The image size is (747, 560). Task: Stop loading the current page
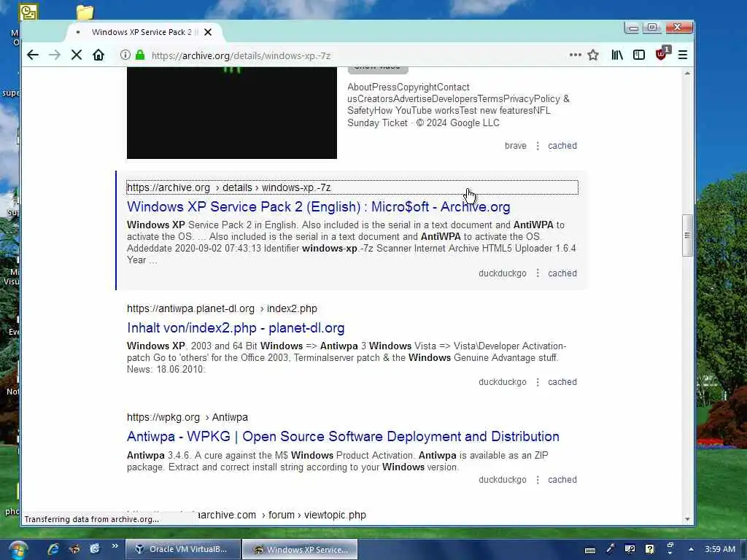(x=76, y=55)
